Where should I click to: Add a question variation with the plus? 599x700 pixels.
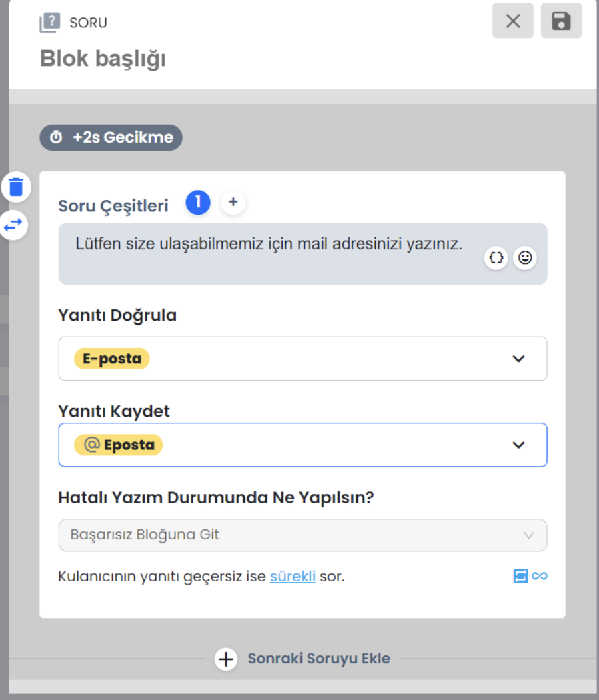coord(233,202)
